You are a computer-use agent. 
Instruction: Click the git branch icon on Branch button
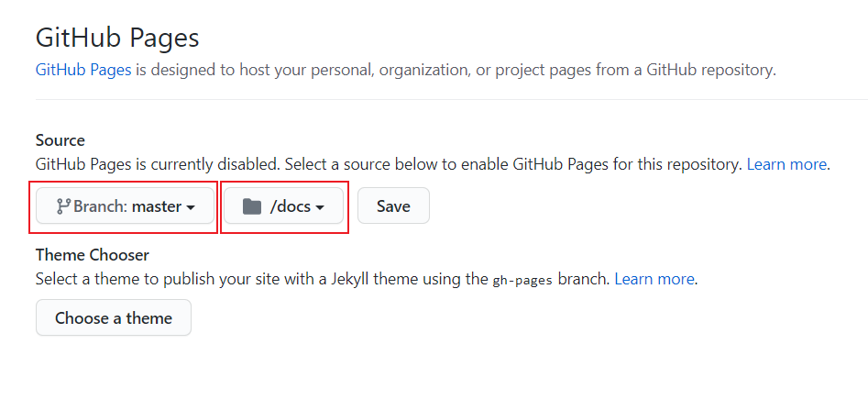point(63,206)
